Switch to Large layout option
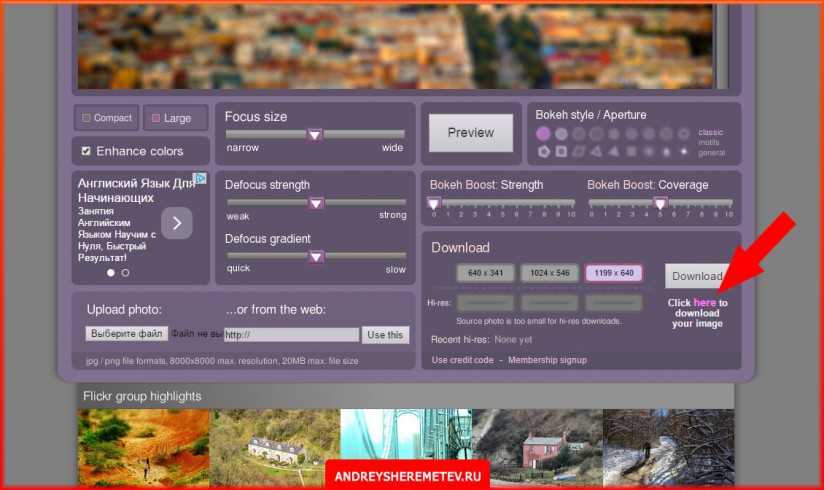 click(x=176, y=118)
